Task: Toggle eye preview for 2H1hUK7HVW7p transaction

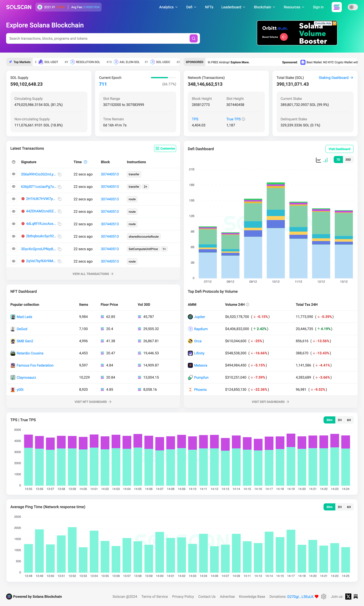Action: [x=14, y=199]
